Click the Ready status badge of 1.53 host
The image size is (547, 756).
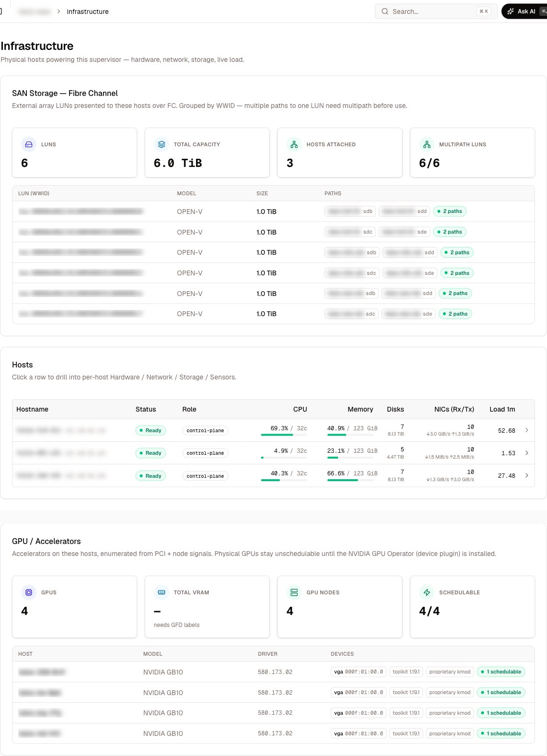click(x=151, y=453)
